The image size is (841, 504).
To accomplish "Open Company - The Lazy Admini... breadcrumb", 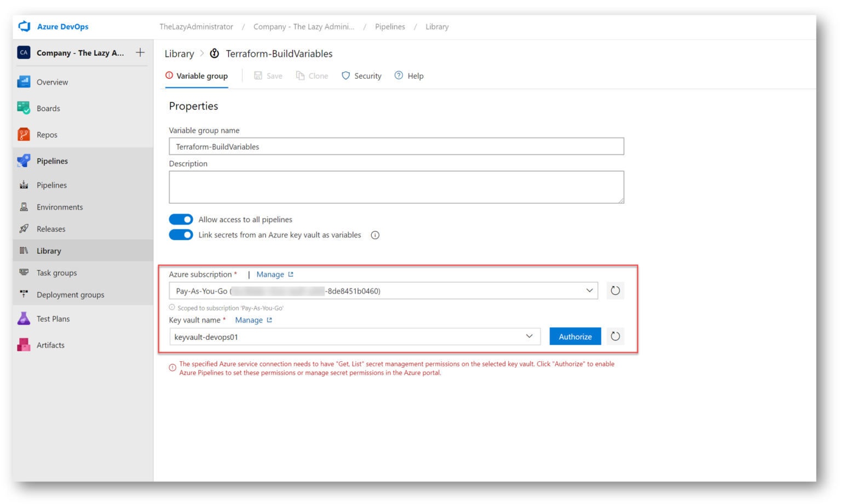I will click(x=303, y=26).
